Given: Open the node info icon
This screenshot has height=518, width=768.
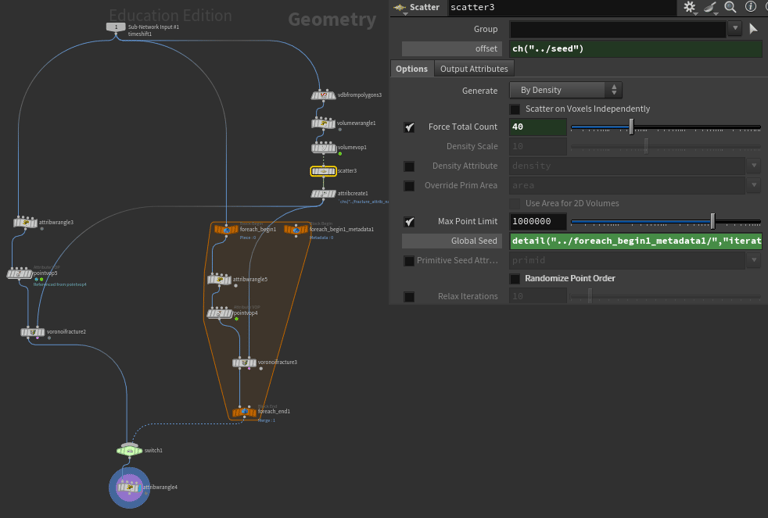Looking at the screenshot, I should tap(750, 8).
